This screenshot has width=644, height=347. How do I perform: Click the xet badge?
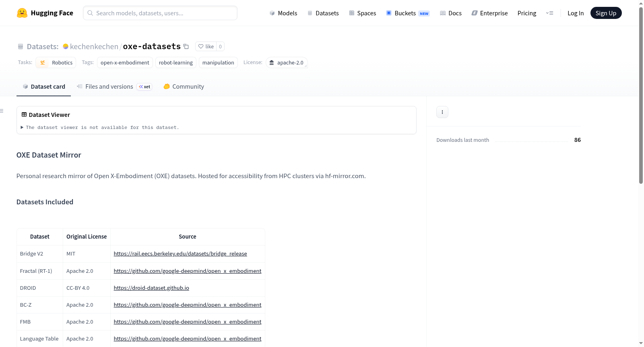point(144,87)
